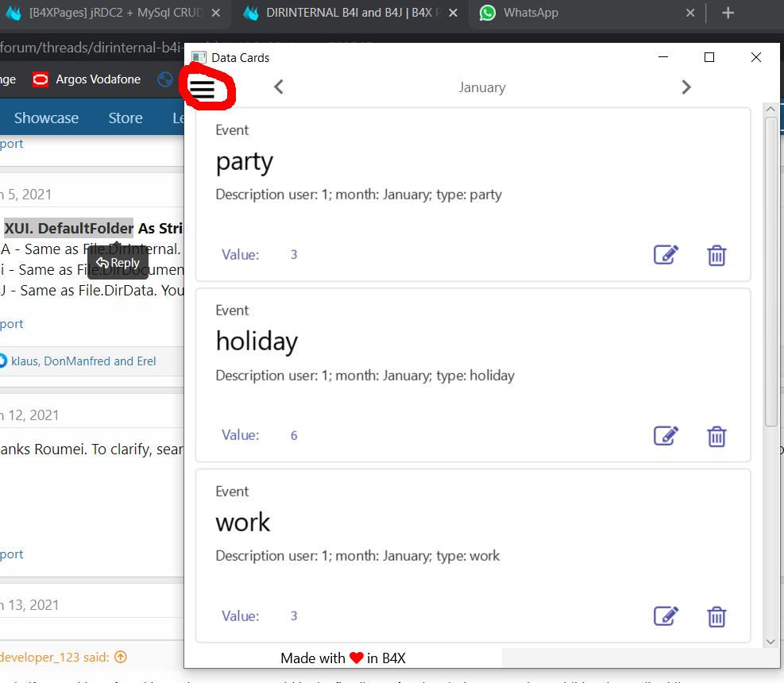Click the XUI. DefaultFolder highlighted text
This screenshot has height=683, width=784.
(68, 228)
